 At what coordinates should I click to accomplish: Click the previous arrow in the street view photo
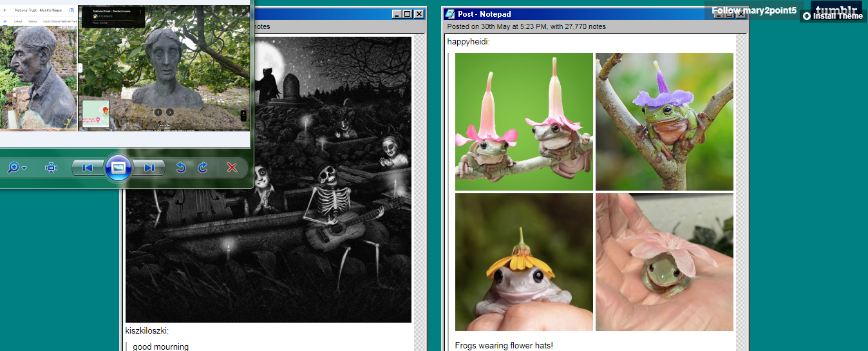pyautogui.click(x=158, y=112)
